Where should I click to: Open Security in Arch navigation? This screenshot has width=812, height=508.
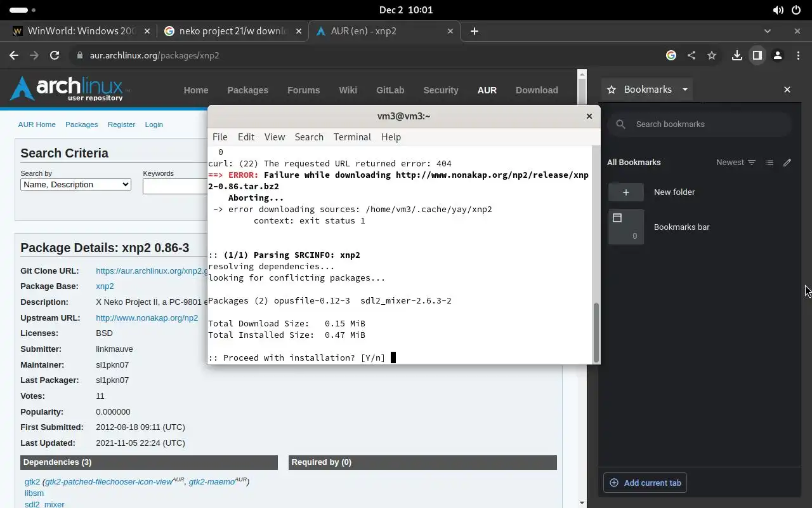tap(441, 90)
